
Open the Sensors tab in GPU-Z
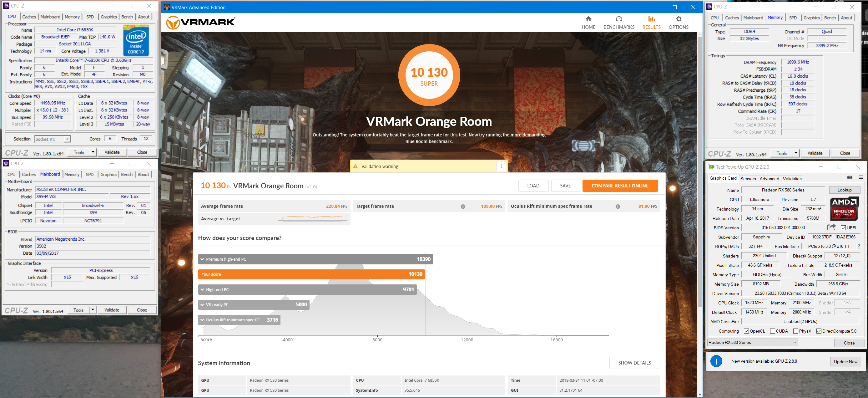[x=748, y=179]
